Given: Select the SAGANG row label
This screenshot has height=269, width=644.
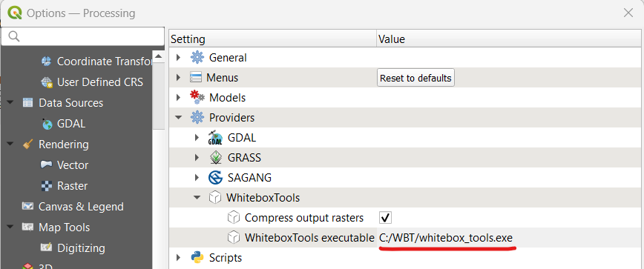Looking at the screenshot, I should tap(249, 178).
